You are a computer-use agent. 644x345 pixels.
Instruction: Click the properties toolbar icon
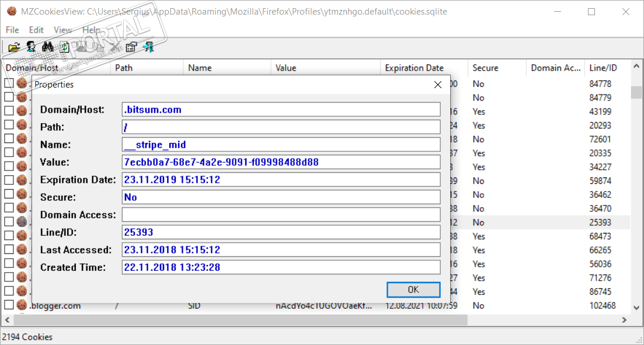131,47
